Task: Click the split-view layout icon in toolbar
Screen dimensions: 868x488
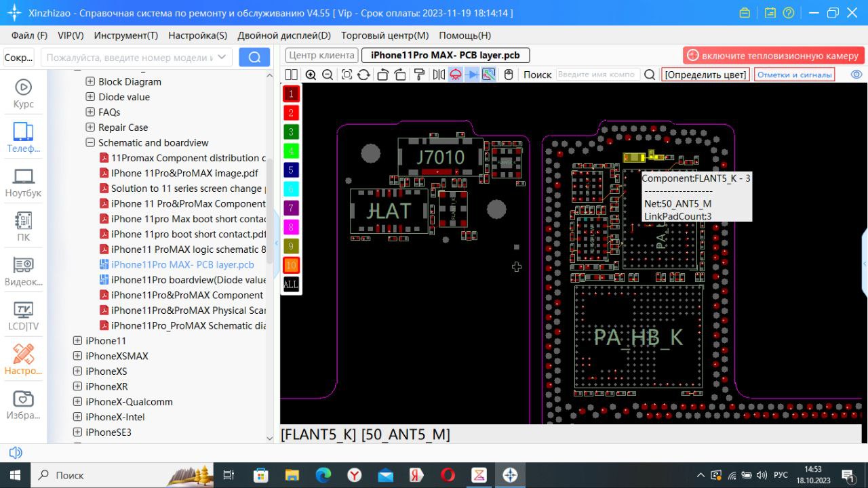Action: [x=292, y=75]
